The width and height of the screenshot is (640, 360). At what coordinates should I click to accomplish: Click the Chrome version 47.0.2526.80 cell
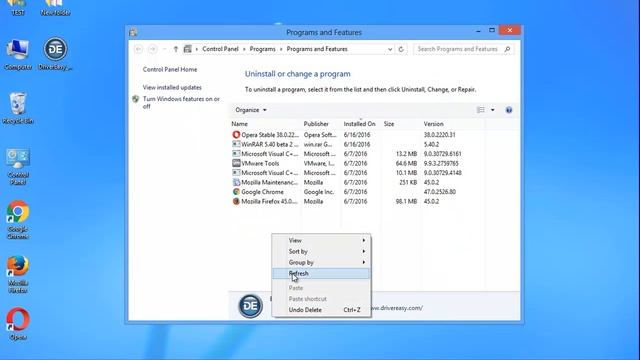coord(440,192)
